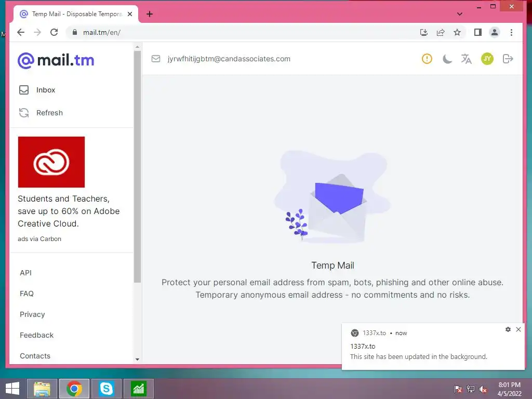Open a new browser tab

pyautogui.click(x=150, y=14)
